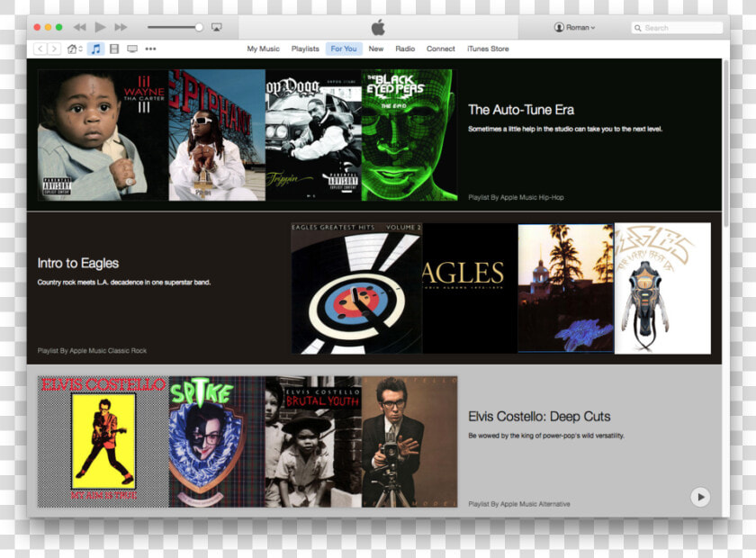
Task: Go forward with the right arrow button
Action: (x=55, y=49)
